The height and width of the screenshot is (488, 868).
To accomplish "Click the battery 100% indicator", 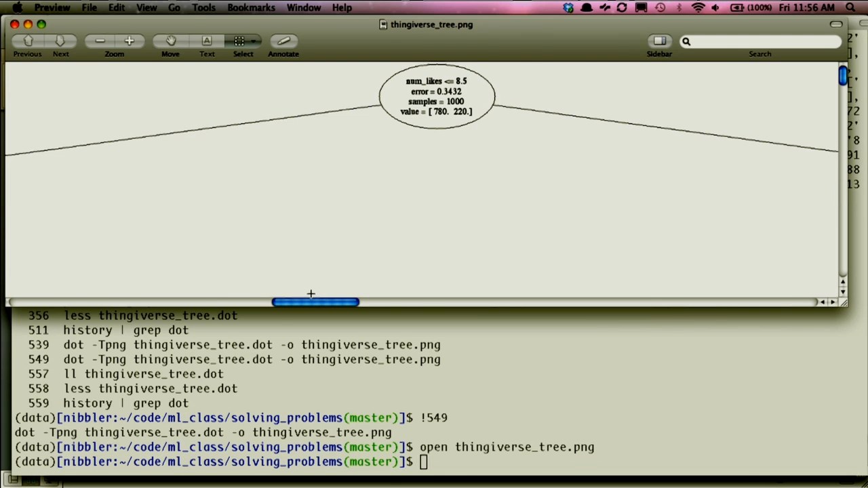I will pyautogui.click(x=751, y=7).
